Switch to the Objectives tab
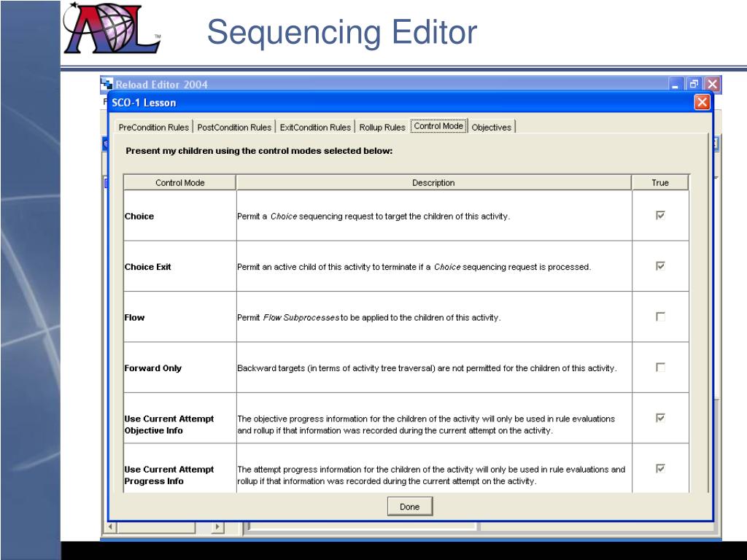The height and width of the screenshot is (560, 747). click(x=491, y=127)
